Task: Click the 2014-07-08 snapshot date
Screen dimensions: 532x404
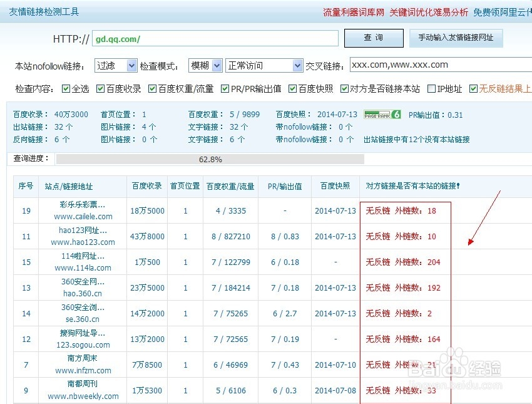Action: pos(335,390)
